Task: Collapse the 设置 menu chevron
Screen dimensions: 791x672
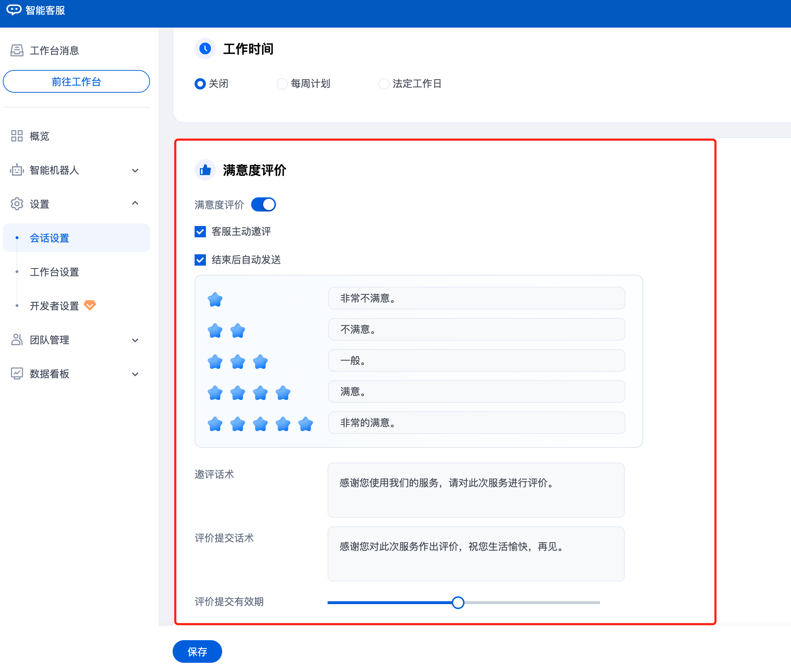Action: click(135, 203)
